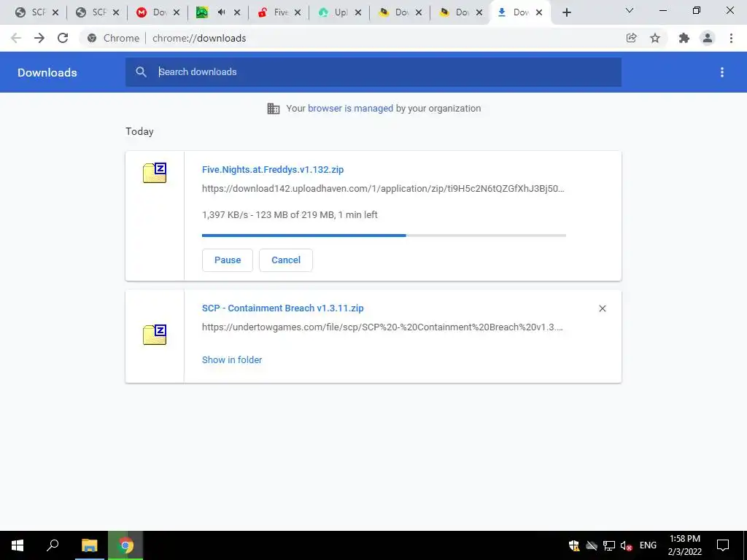Open the Downloads page more actions menu
747x560 pixels.
tap(722, 72)
